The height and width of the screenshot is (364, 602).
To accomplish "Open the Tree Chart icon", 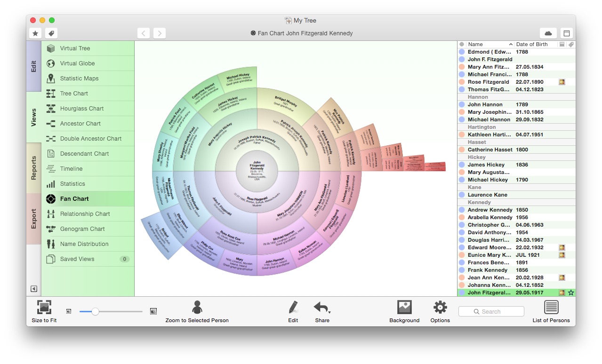I will [51, 94].
